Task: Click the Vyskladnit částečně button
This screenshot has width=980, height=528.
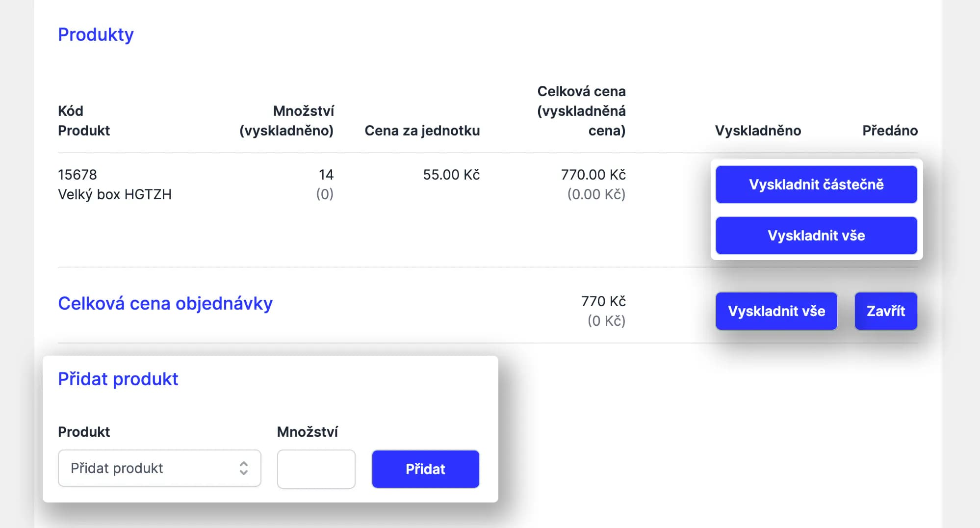Action: (816, 185)
